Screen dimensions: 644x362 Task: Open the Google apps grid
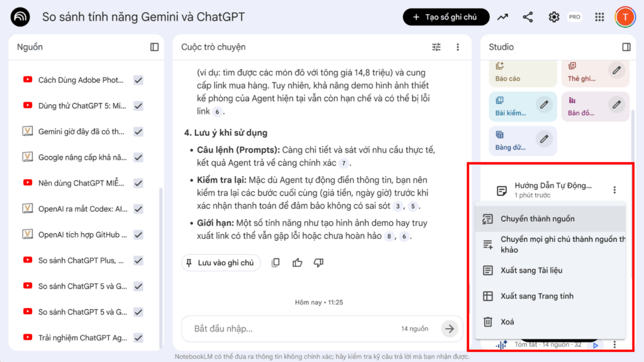tap(599, 17)
